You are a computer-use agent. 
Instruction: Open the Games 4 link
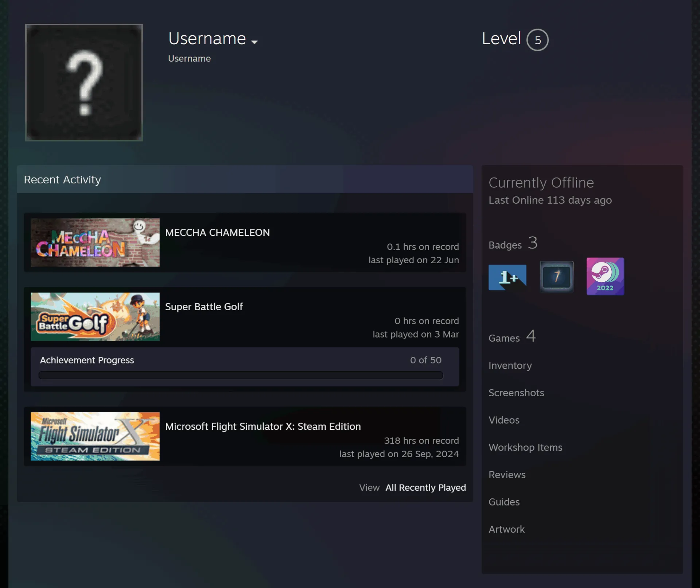coord(512,336)
